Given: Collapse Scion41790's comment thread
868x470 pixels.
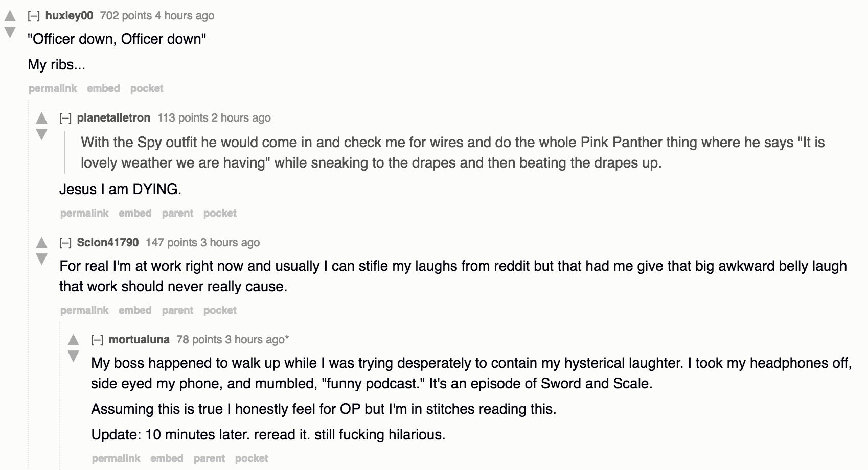Looking at the screenshot, I should pos(65,243).
